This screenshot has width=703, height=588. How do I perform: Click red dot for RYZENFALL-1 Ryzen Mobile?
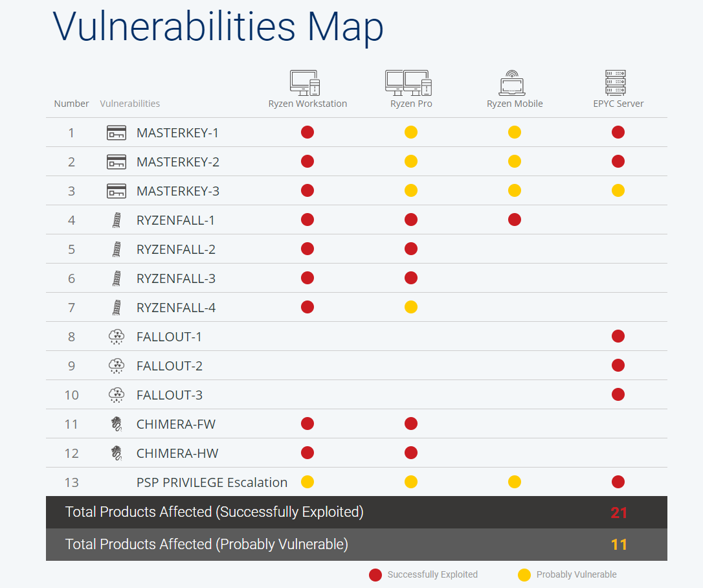[515, 220]
